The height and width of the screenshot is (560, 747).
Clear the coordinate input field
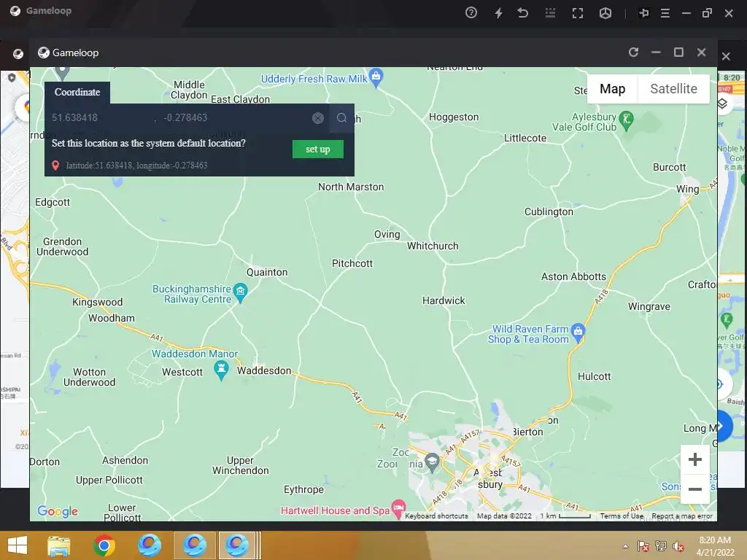point(318,118)
